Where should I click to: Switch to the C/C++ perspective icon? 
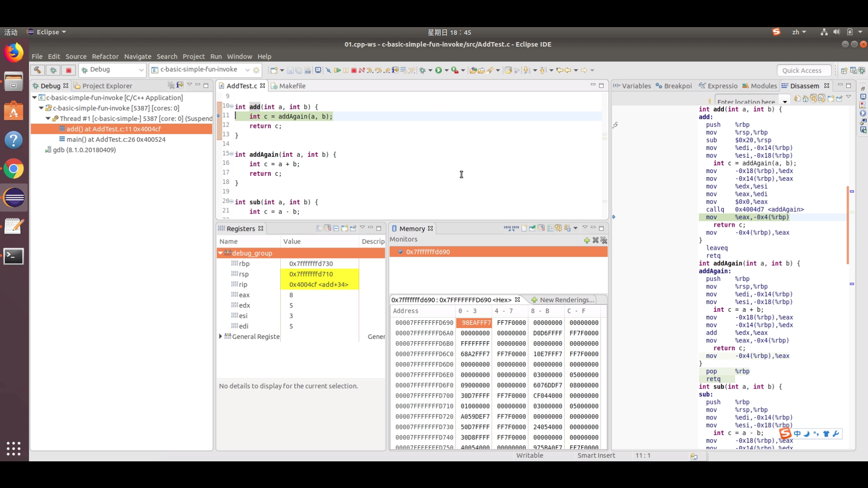[854, 70]
